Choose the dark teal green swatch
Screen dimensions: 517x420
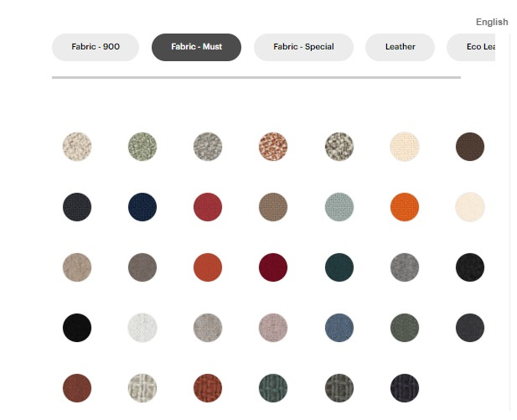(x=339, y=267)
